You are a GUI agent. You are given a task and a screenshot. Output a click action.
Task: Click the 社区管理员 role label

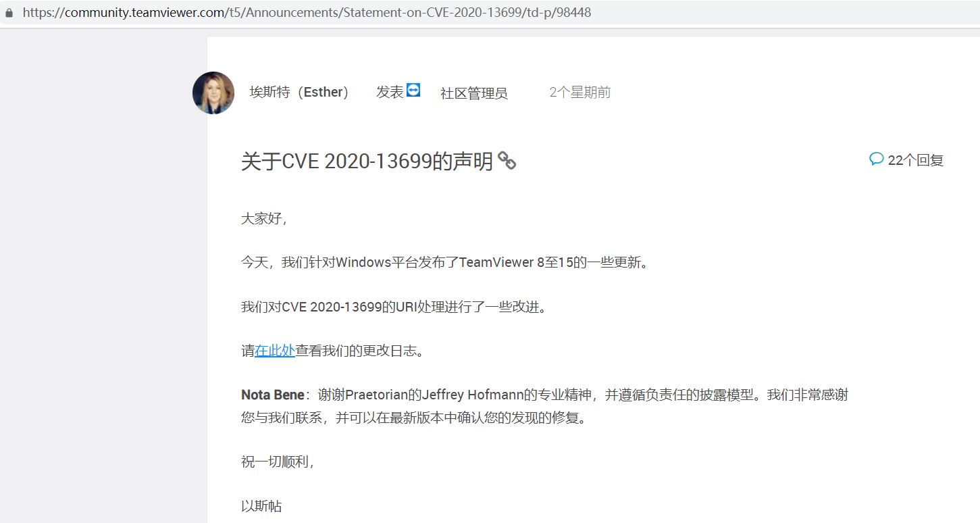[x=474, y=93]
